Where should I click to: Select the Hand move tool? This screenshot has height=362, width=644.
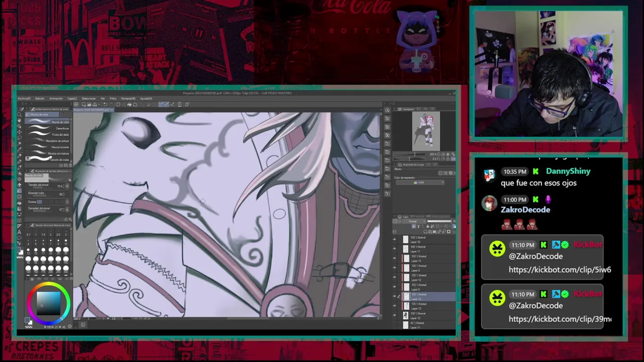tap(19, 120)
